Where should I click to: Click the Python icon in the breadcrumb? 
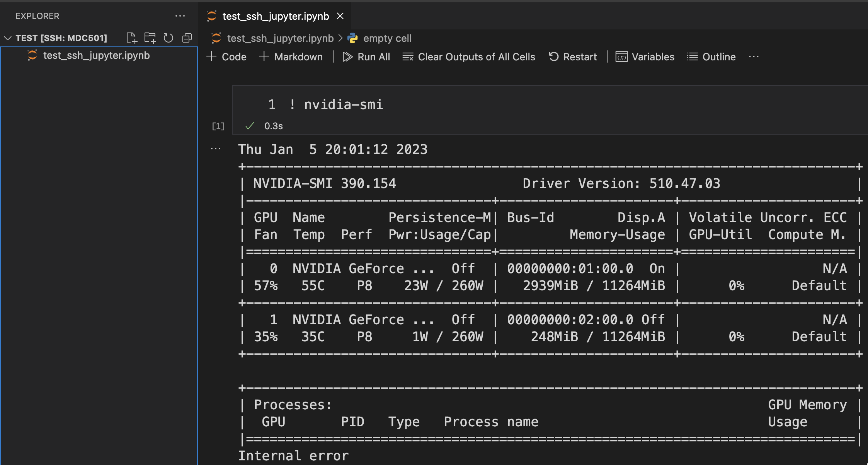[352, 38]
